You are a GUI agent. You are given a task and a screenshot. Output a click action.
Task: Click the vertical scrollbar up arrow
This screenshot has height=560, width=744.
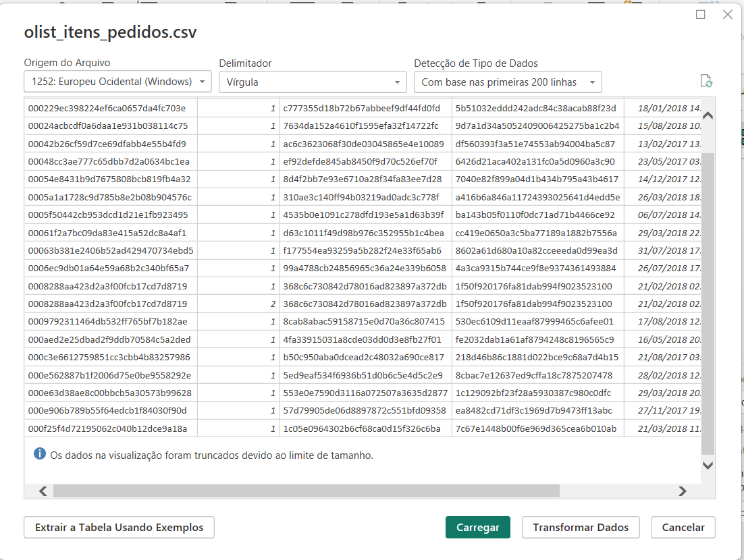point(708,115)
